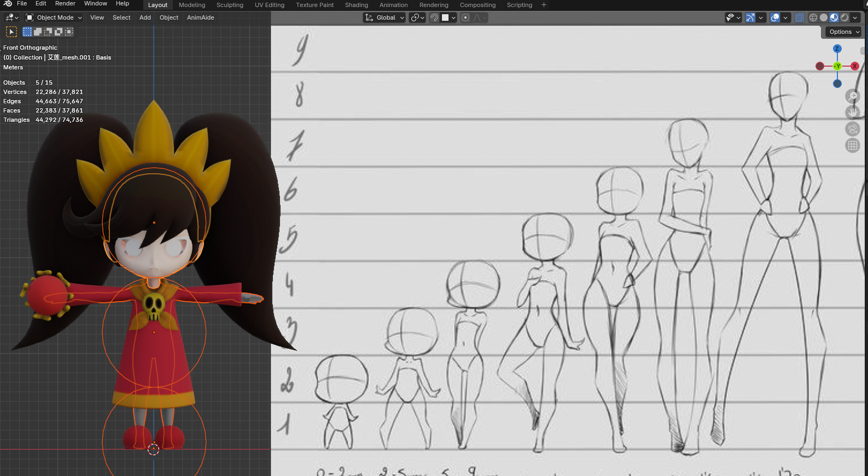Open the Object menu in viewport header

click(x=169, y=17)
